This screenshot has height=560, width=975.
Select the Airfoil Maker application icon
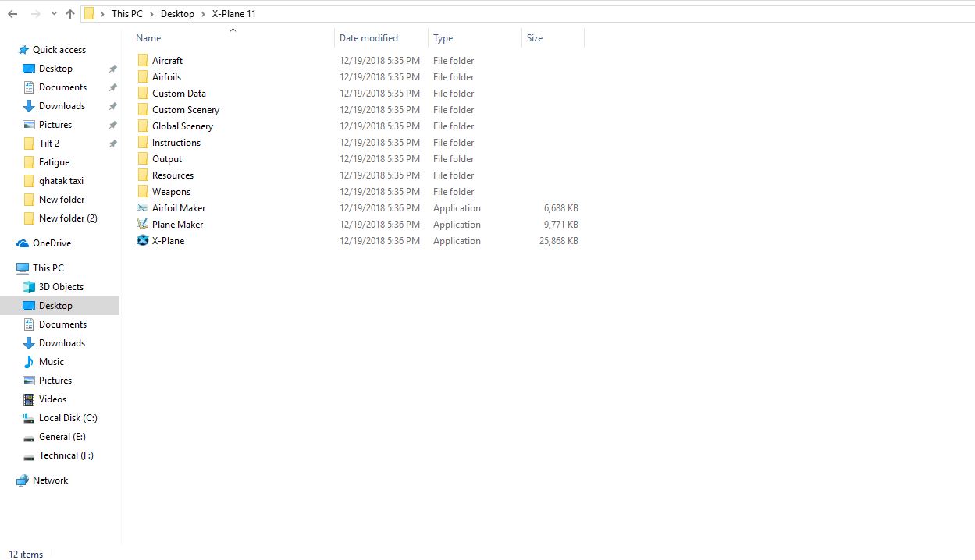143,208
